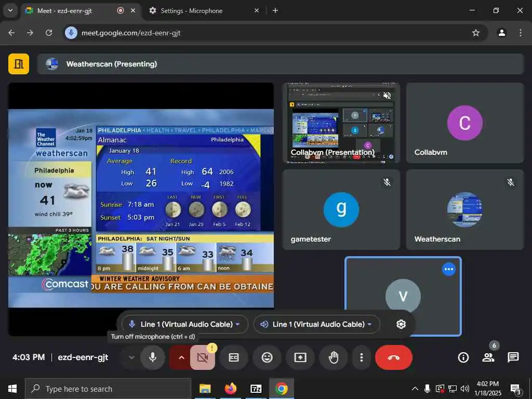Show people panel icon

click(488, 357)
